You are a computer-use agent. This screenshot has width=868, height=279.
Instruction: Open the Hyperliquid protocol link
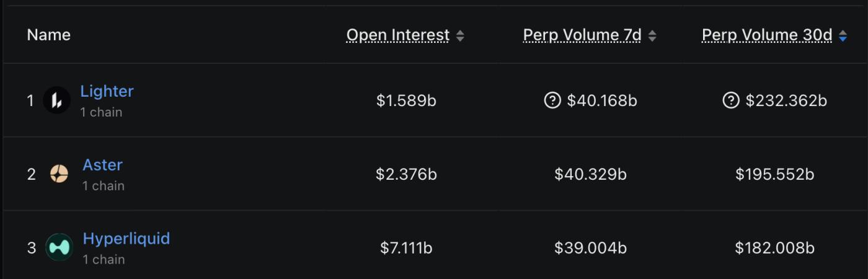click(x=126, y=239)
